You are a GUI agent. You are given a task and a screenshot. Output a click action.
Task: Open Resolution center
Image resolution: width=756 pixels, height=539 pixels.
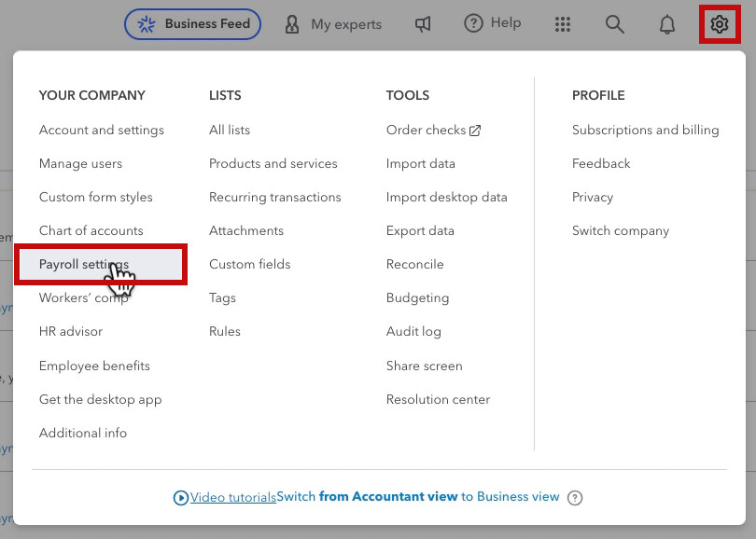[438, 399]
